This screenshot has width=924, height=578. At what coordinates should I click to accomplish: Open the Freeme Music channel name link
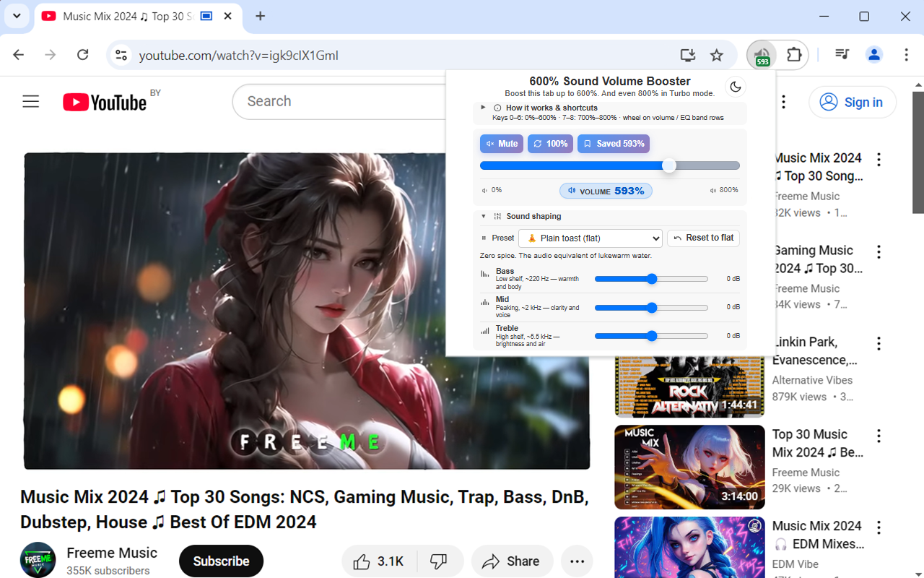112,553
